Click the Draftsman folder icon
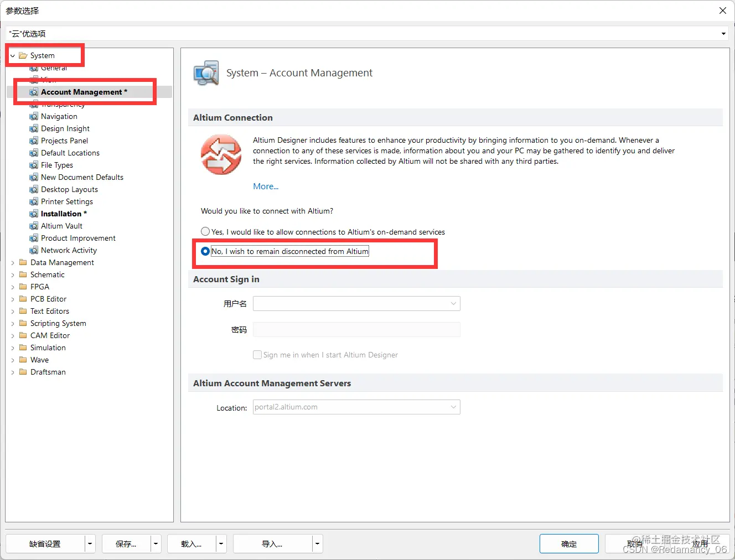Viewport: 735px width, 560px height. 23,372
